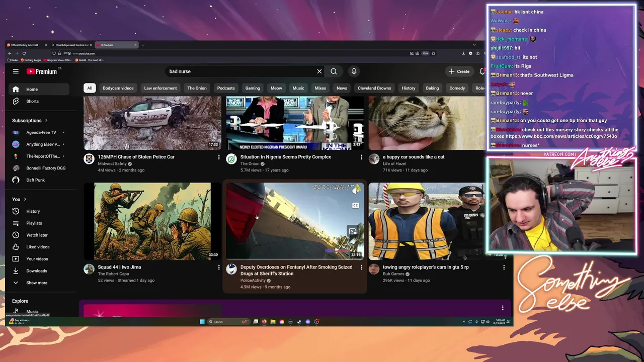This screenshot has height=362, width=644.
Task: Select The Onion filter chip
Action: click(197, 88)
